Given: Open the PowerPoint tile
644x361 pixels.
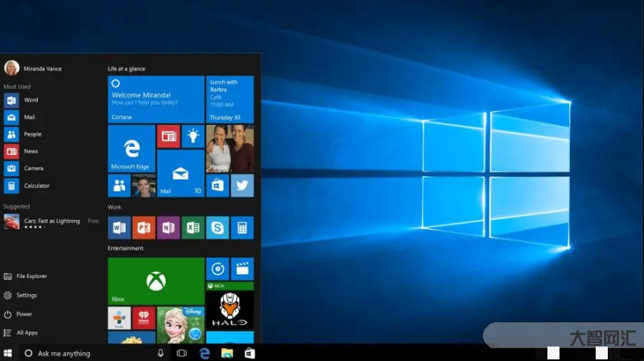Looking at the screenshot, I should (143, 227).
